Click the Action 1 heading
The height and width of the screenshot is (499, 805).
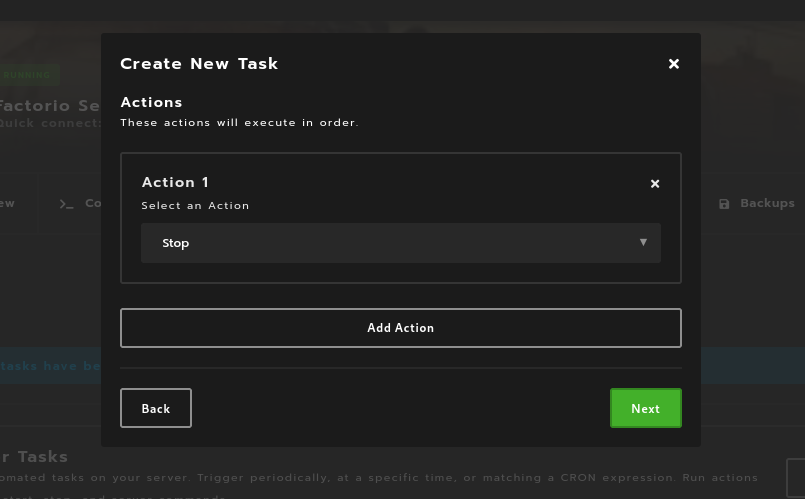175,182
